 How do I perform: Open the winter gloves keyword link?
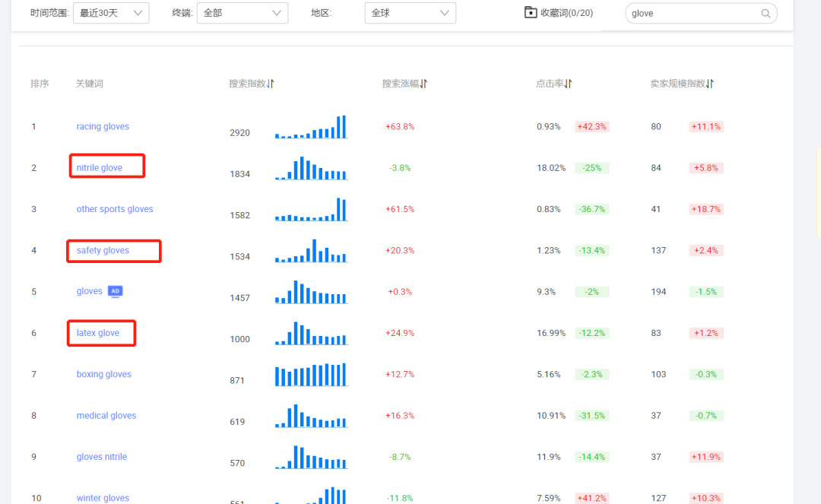103,498
